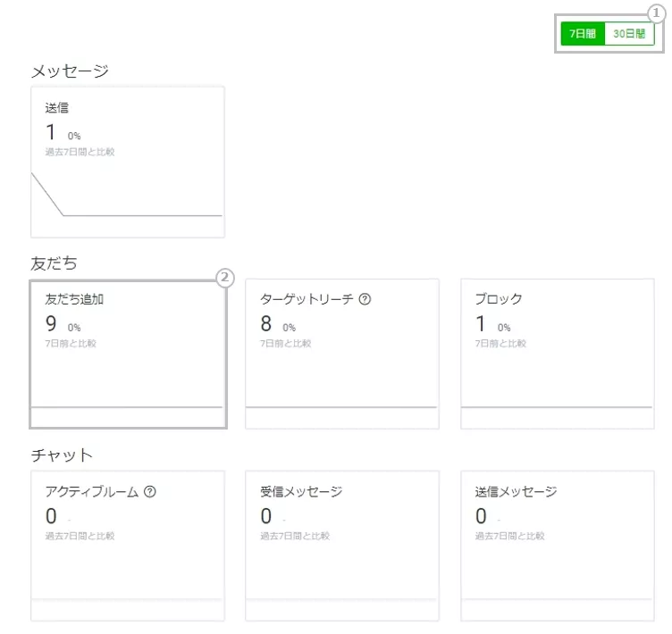Click the circled number 1 marker

click(656, 13)
